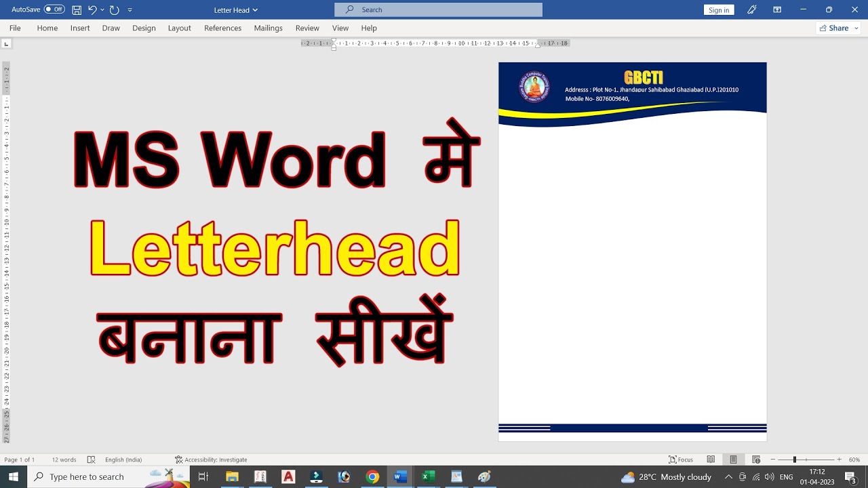Viewport: 868px width, 488px height.
Task: Click the zoom in plus button
Action: point(839,460)
